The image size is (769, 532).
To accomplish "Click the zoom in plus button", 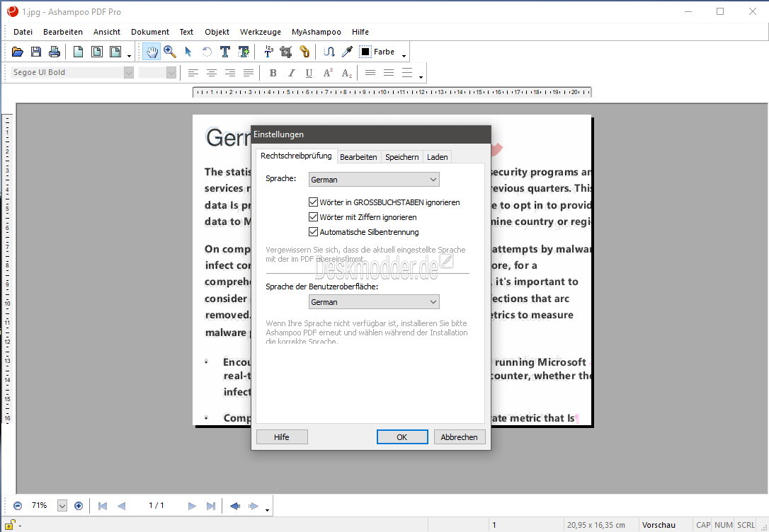I will coord(79,506).
